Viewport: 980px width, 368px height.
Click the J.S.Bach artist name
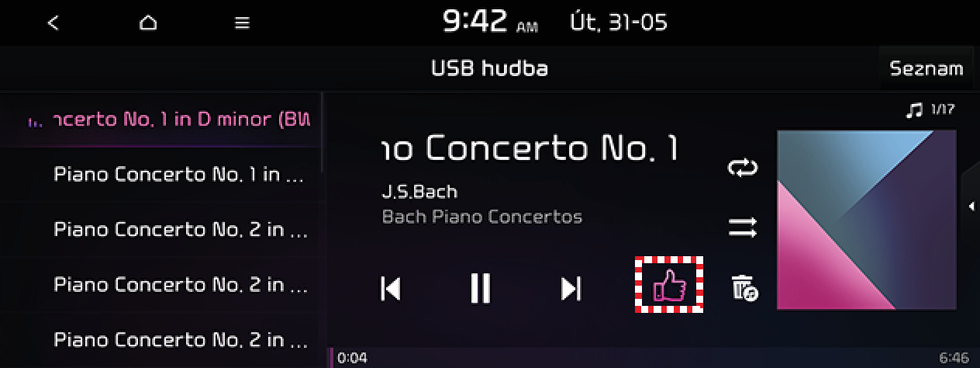click(419, 191)
